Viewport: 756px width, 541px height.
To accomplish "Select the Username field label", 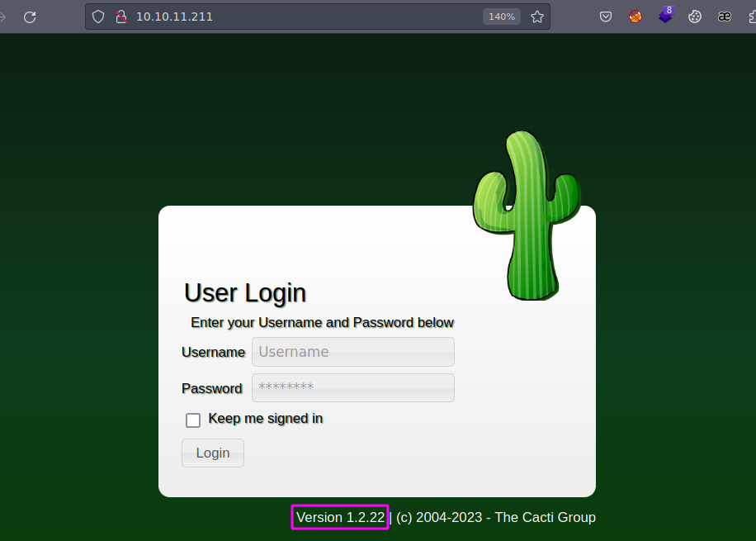I will 213,353.
